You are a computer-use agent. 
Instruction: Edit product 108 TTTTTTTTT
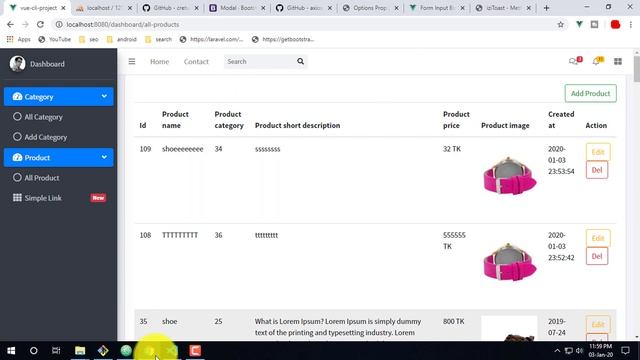coord(598,238)
